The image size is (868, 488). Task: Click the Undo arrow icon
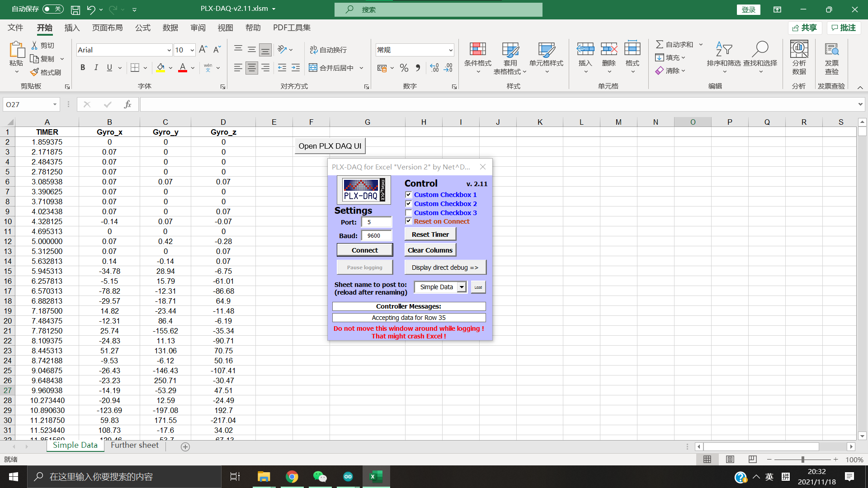coord(91,9)
